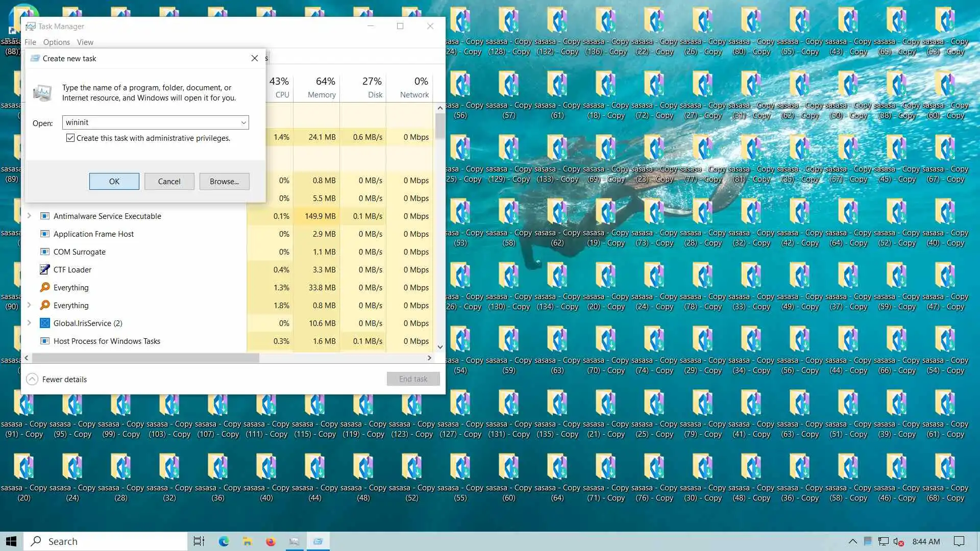Click the COM Surrogate process icon

tap(45, 252)
